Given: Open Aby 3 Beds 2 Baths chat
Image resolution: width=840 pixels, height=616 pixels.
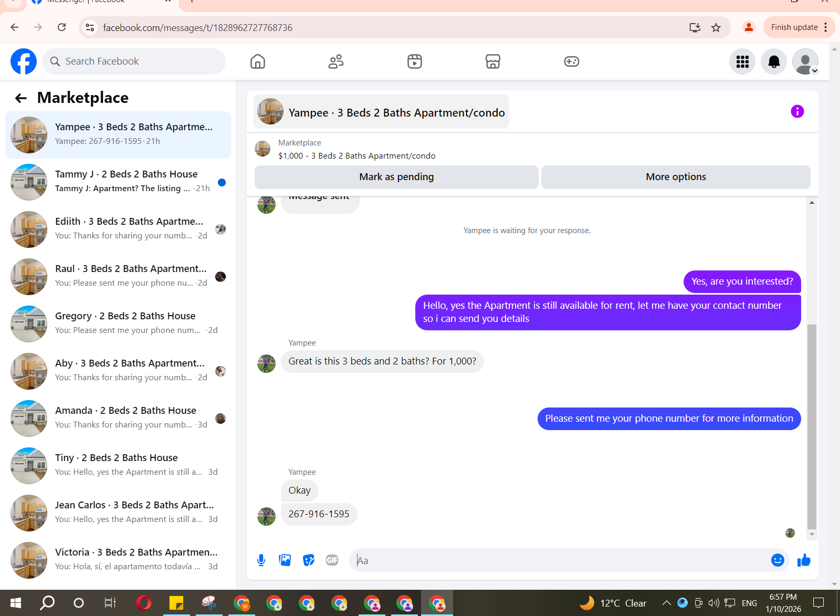Looking at the screenshot, I should pos(118,371).
